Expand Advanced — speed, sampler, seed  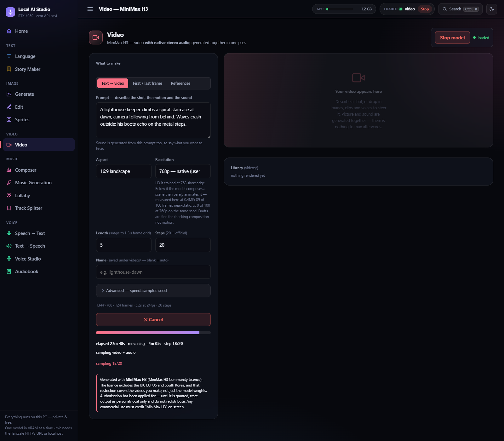153,291
